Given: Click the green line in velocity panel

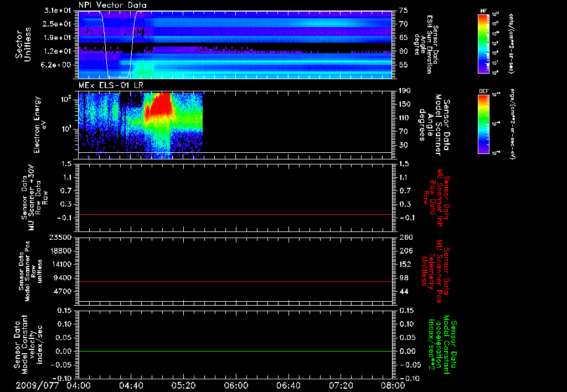Looking at the screenshot, I should [x=235, y=351].
